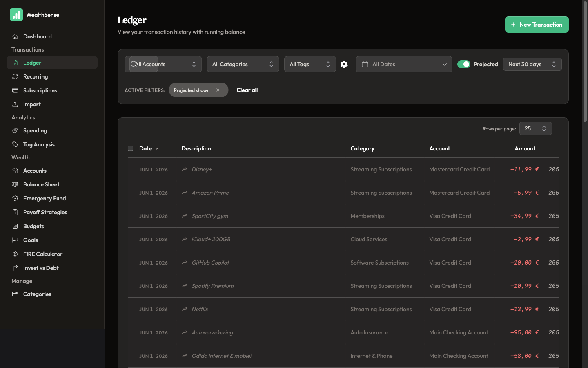Click the FIRE Calculator flame icon
The image size is (588, 368).
point(15,254)
